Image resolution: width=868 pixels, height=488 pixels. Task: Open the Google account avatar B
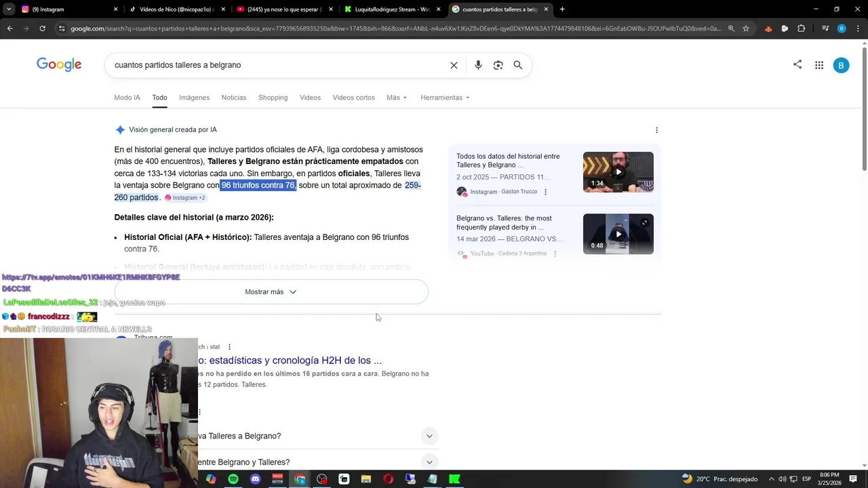(x=841, y=65)
